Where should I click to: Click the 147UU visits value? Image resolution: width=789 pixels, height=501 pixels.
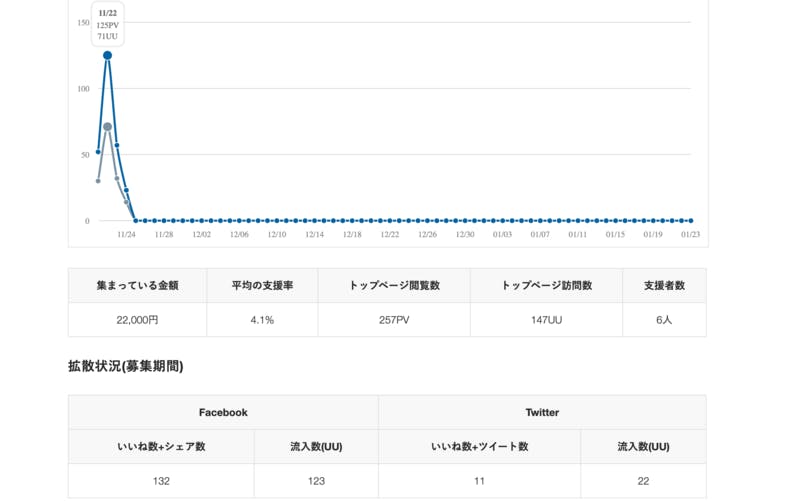pos(546,320)
